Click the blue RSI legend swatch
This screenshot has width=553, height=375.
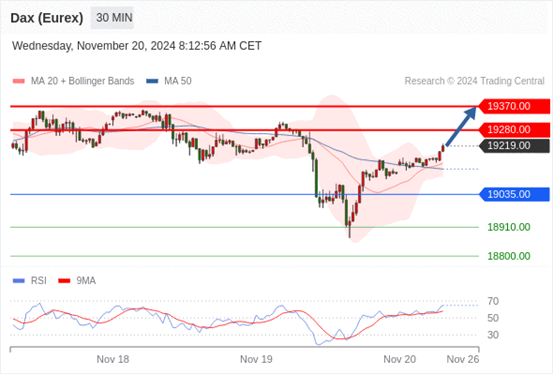click(x=19, y=281)
